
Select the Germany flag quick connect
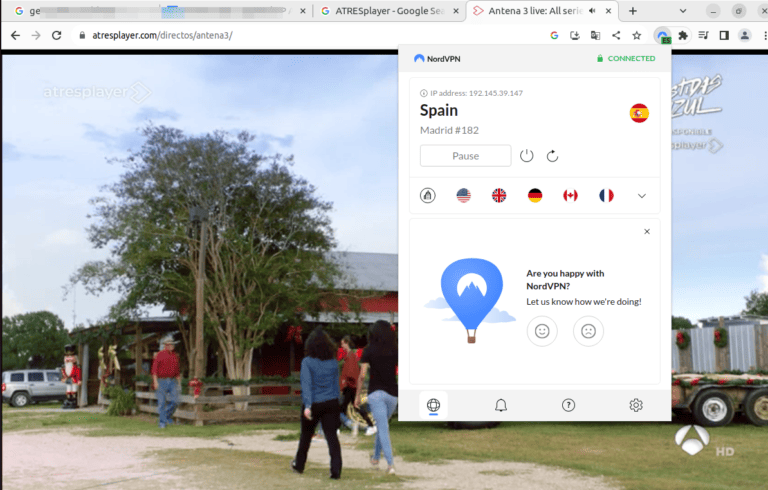coord(535,196)
